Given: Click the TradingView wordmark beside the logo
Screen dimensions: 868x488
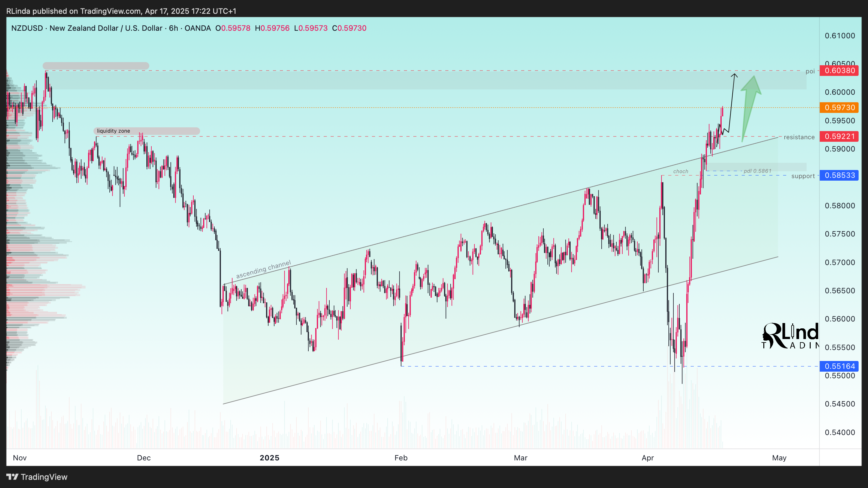Looking at the screenshot, I should [x=44, y=477].
